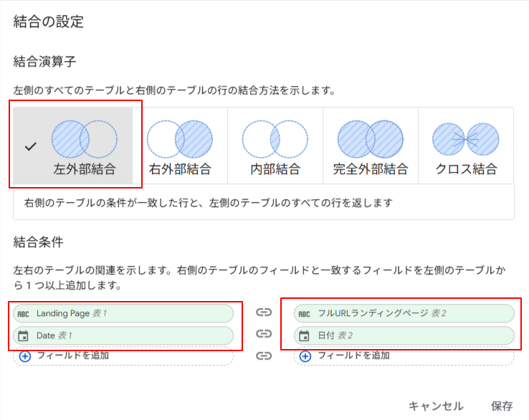Add a field to the right table
The width and height of the screenshot is (529, 420).
[x=404, y=356]
